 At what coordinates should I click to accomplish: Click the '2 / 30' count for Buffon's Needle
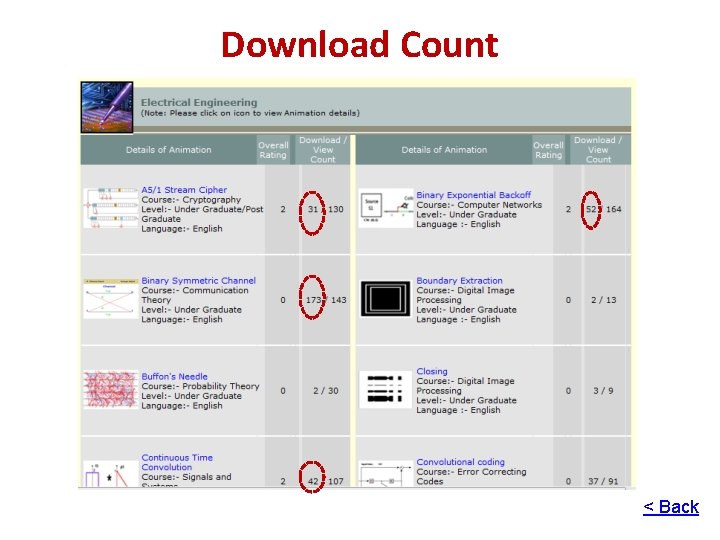326,391
